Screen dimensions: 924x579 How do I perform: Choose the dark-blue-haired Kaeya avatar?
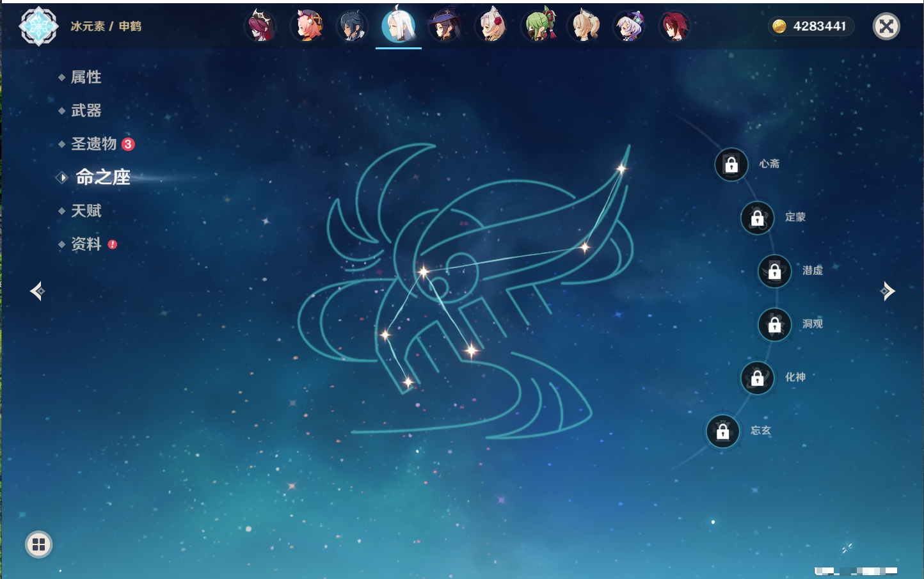point(353,26)
